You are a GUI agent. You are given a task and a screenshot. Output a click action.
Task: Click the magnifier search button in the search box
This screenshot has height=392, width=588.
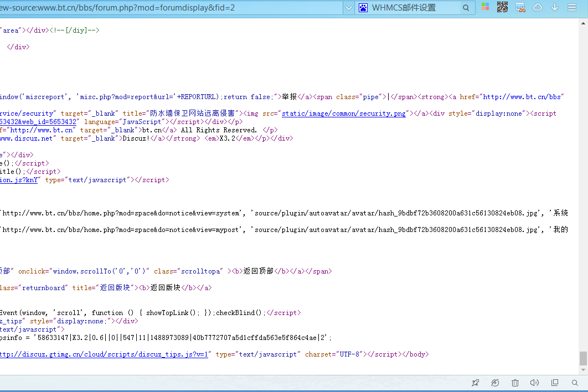[x=466, y=8]
